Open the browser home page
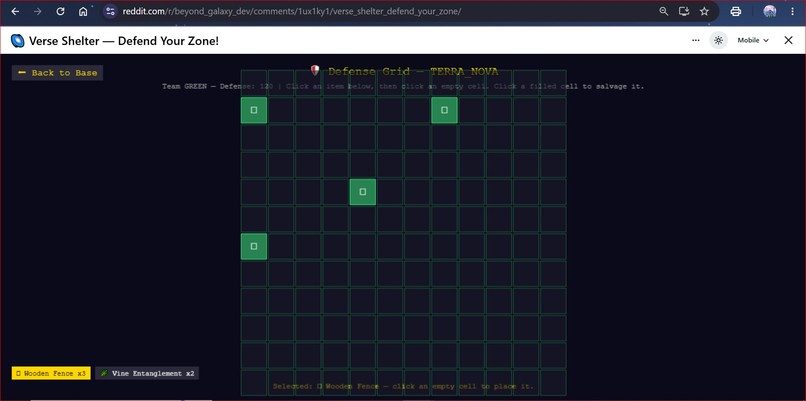Viewport: 806px width, 401px height. pos(83,11)
